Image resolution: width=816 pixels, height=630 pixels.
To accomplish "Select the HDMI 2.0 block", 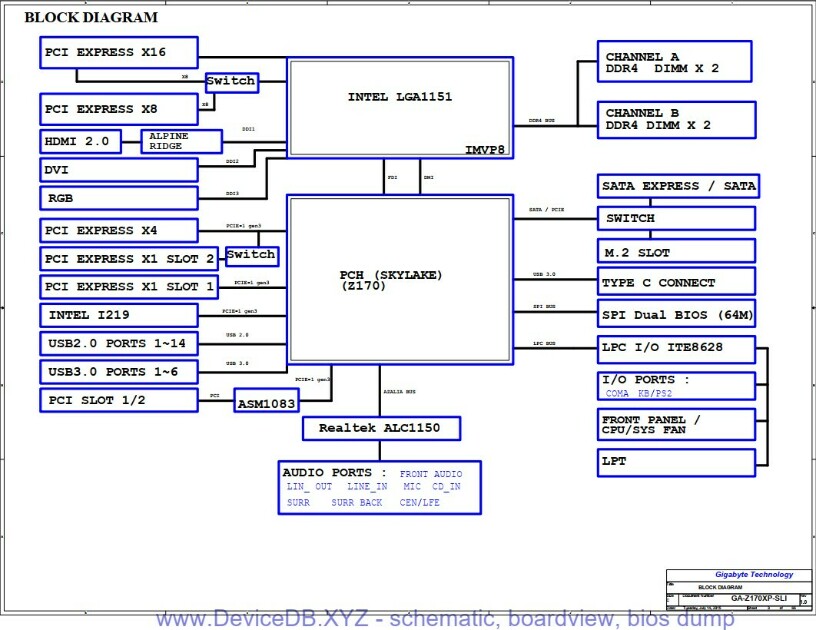I will 80,142.
